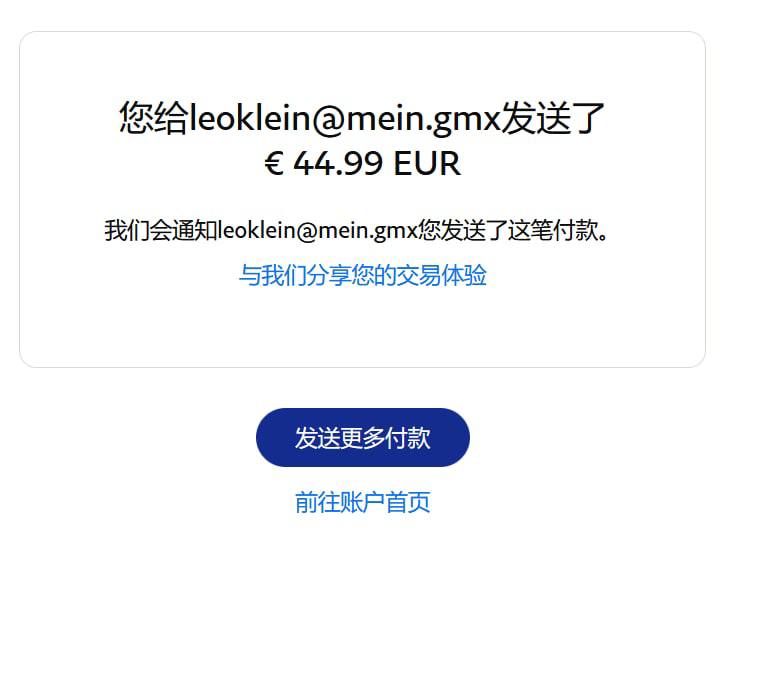
Task: Select the leoklein@mein.gmx email in the heading
Action: click(x=345, y=118)
